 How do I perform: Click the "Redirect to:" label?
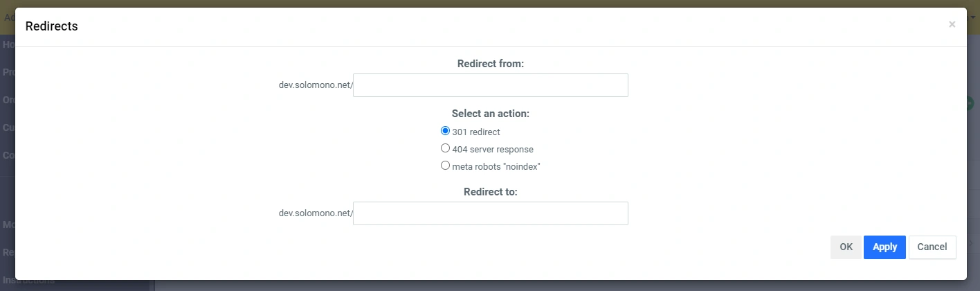coord(491,192)
